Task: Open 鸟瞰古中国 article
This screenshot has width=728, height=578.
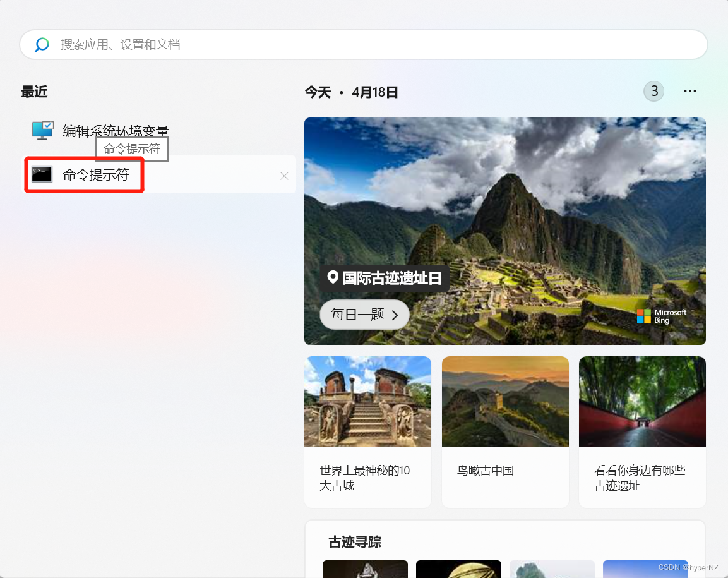Action: point(486,470)
